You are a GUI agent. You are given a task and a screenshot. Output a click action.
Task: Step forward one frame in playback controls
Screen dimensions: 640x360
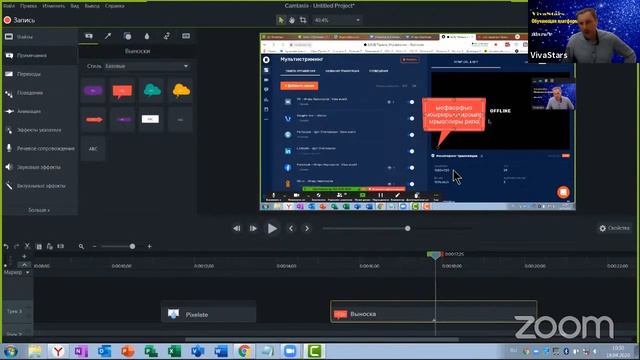253,229
